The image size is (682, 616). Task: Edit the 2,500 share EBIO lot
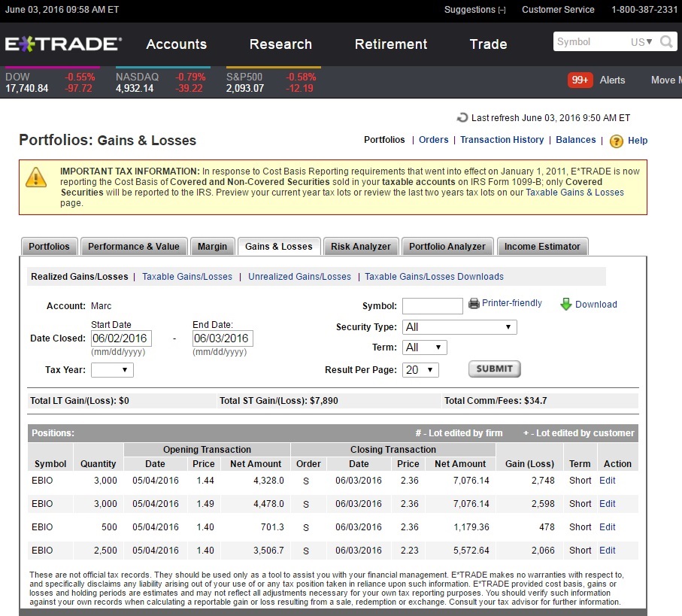(607, 551)
